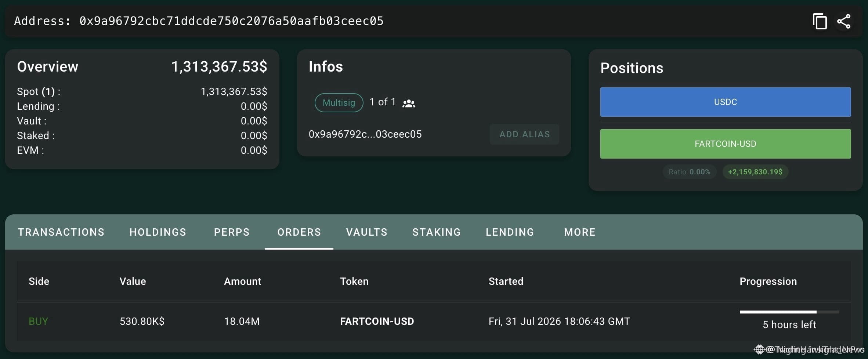Click the Multisig badge
Screen dimensions: 868x359
[339, 102]
